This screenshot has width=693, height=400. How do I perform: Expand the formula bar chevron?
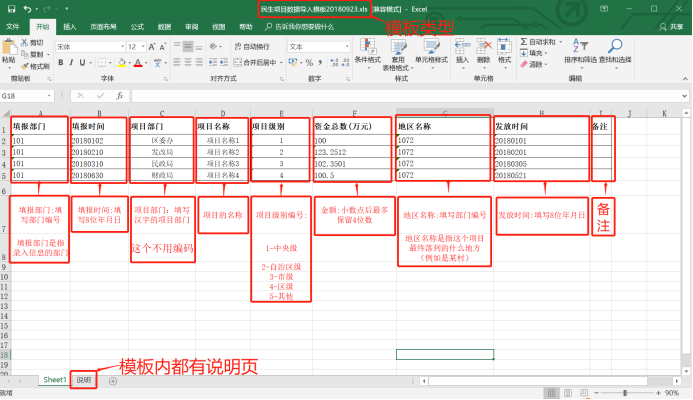685,96
